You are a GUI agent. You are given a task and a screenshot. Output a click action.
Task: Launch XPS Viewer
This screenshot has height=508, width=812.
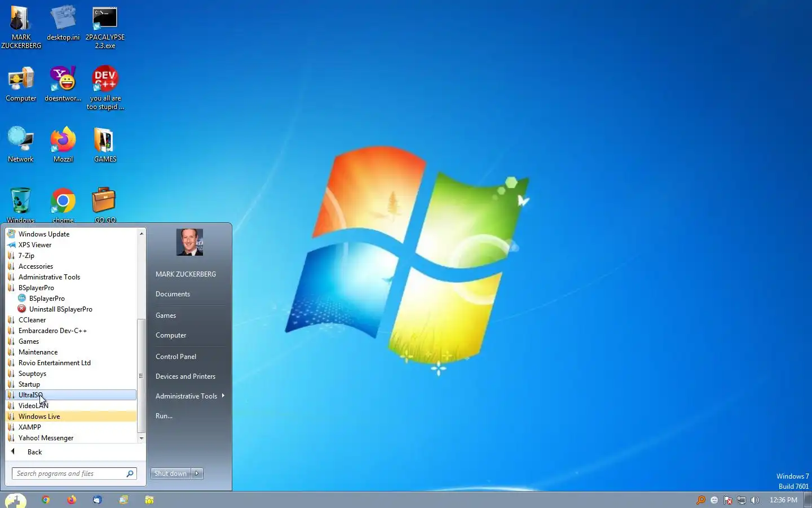coord(71,245)
